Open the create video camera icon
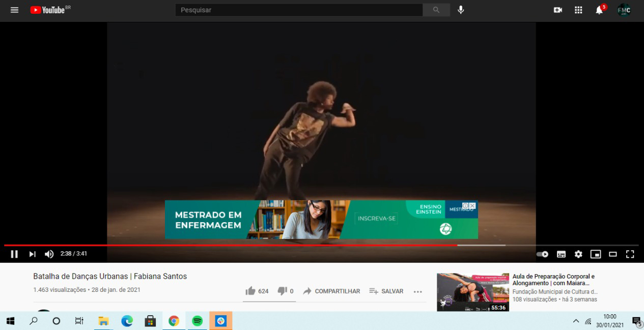The height and width of the screenshot is (330, 644). tap(558, 10)
